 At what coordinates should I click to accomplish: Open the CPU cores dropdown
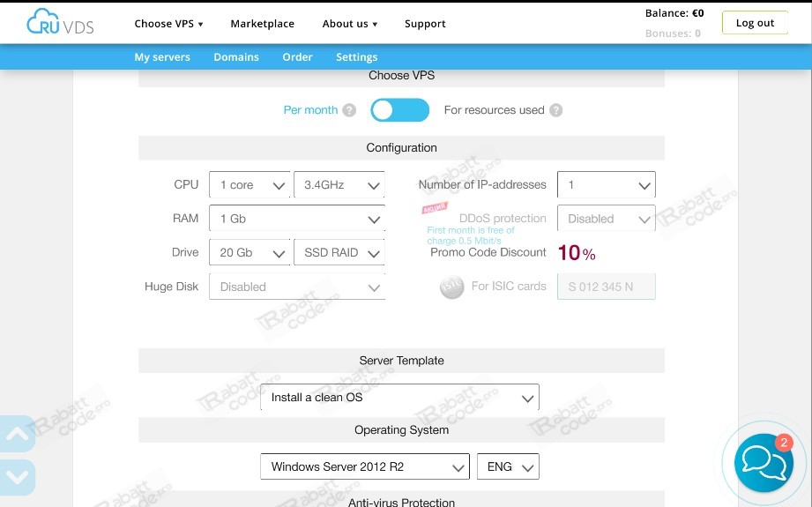(x=250, y=185)
